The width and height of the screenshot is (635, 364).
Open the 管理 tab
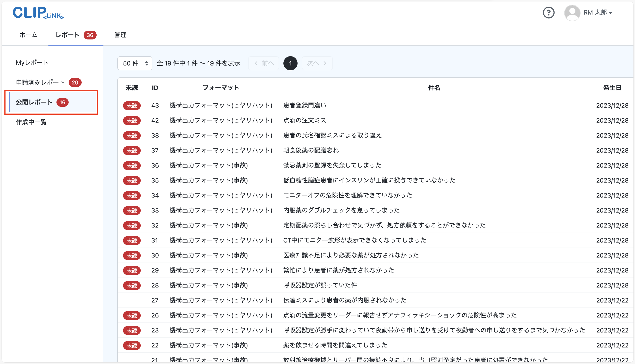120,35
